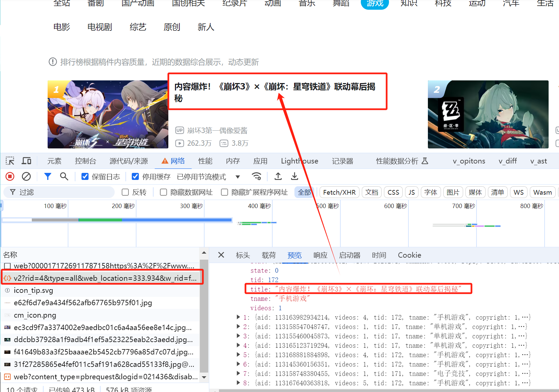
Task: Open the 综艺 ranking category
Action: click(x=138, y=27)
